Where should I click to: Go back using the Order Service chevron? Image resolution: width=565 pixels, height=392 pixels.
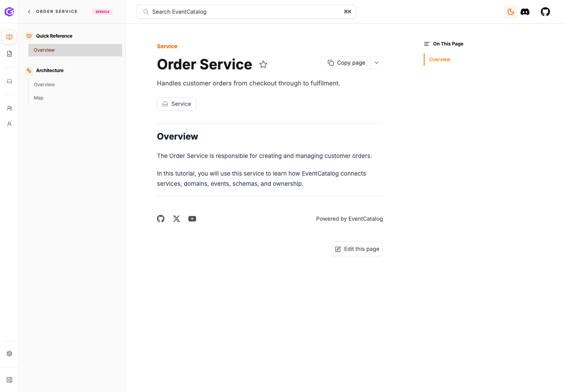(29, 12)
